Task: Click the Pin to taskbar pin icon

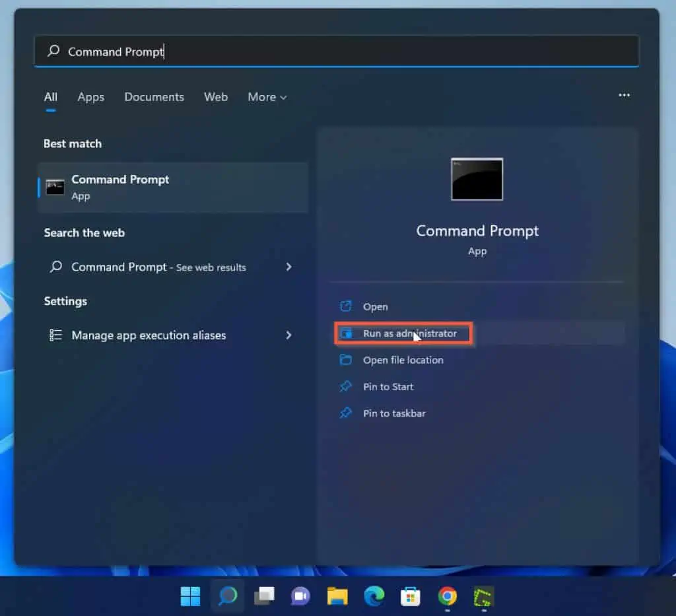Action: pyautogui.click(x=346, y=413)
